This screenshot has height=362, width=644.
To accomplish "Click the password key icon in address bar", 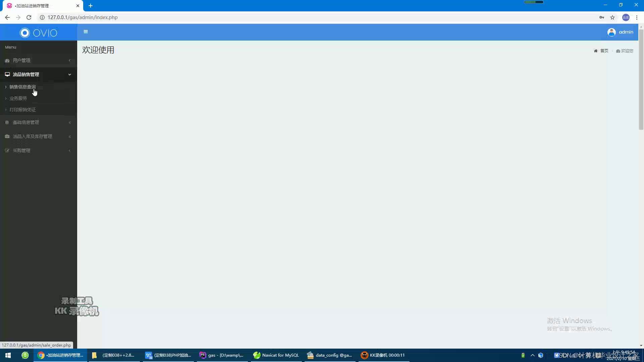I will (602, 17).
